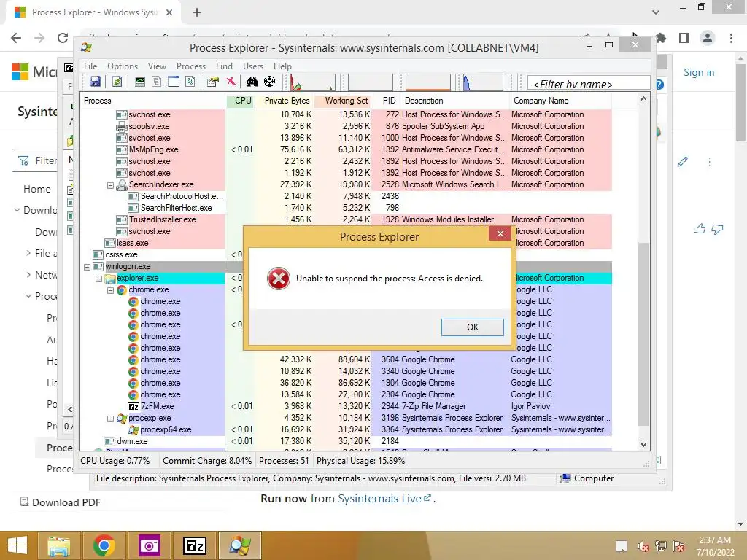Image resolution: width=747 pixels, height=560 pixels.
Task: Click the thumbs up feedback icon
Action: [x=699, y=229]
